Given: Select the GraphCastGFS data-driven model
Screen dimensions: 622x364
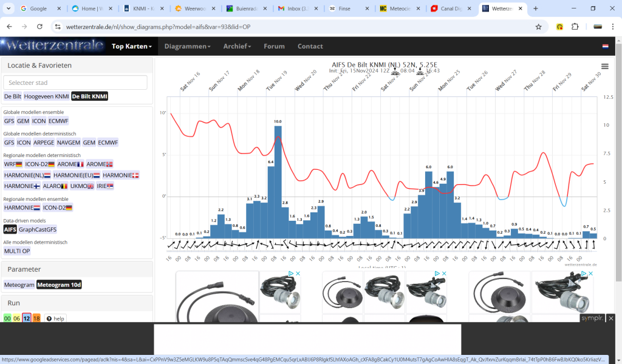Looking at the screenshot, I should click(x=38, y=229).
